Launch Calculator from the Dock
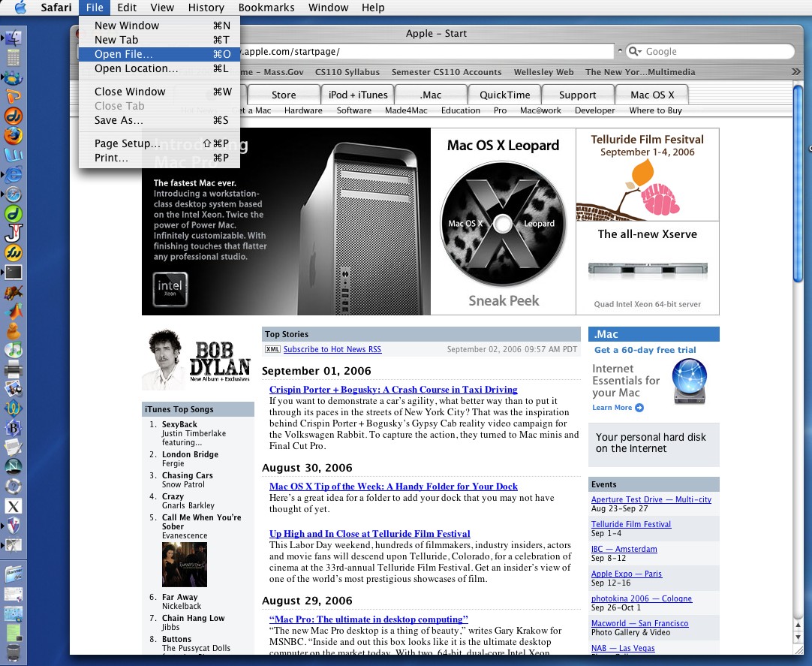Viewport: 812px width, 666px height. (13, 57)
